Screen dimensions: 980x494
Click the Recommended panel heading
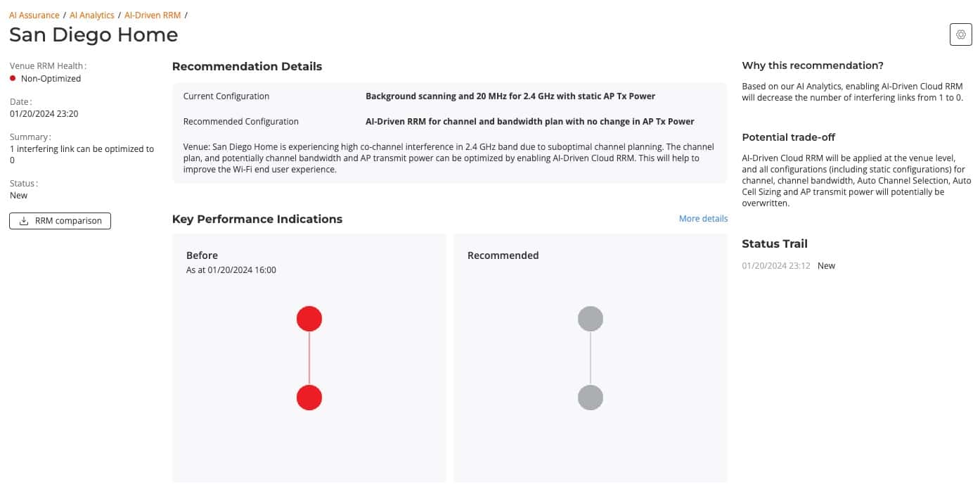503,255
